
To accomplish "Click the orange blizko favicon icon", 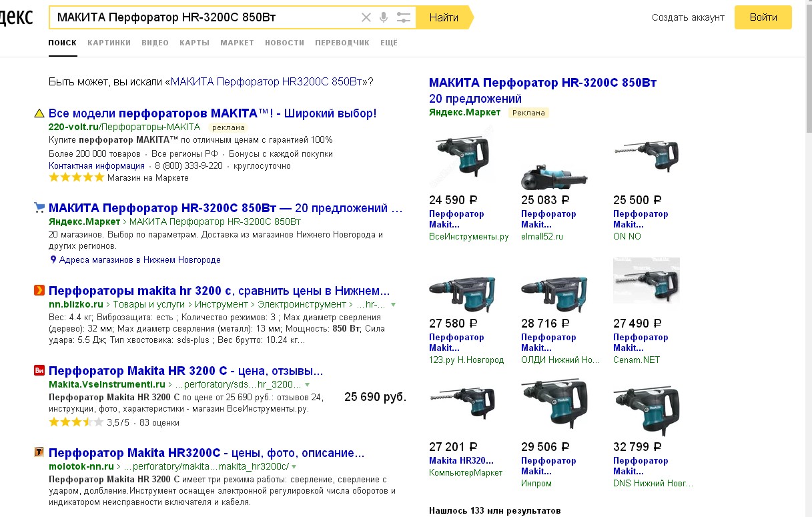I will (39, 290).
